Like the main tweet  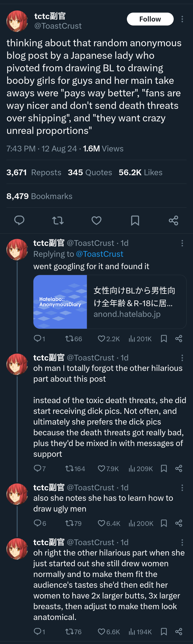coord(96,220)
